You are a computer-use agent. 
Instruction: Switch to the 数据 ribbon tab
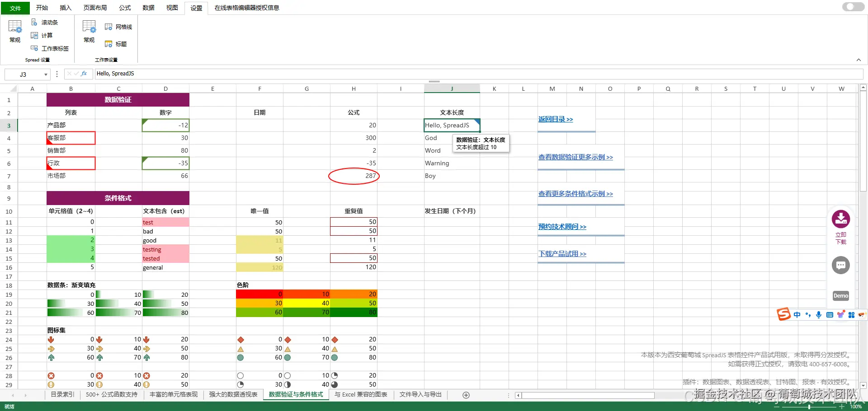tap(148, 8)
